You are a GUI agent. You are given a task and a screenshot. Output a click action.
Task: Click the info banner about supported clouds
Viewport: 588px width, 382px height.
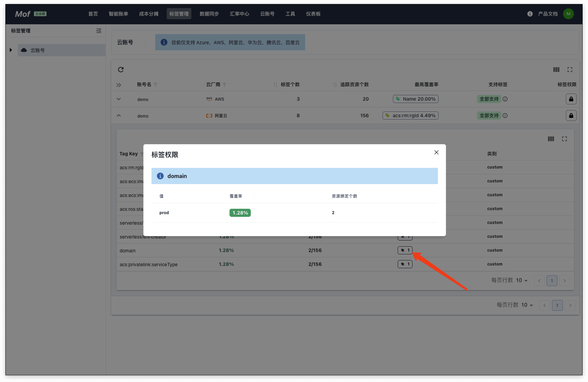(x=230, y=42)
